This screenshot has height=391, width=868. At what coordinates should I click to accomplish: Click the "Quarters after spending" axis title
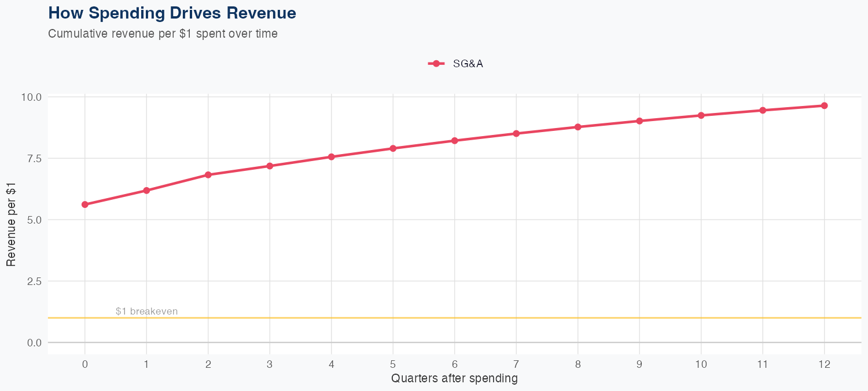[x=454, y=379]
